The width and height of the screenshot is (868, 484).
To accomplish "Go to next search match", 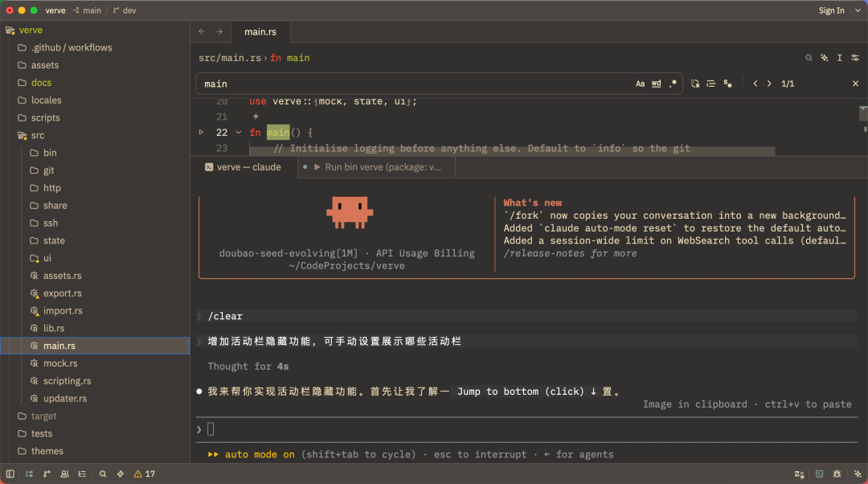I will tap(769, 84).
